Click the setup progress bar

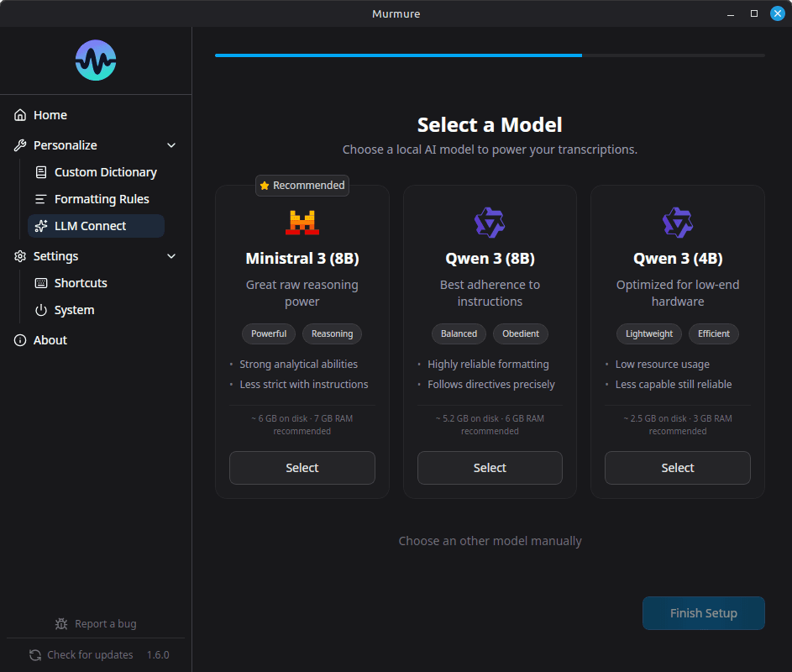pos(490,55)
